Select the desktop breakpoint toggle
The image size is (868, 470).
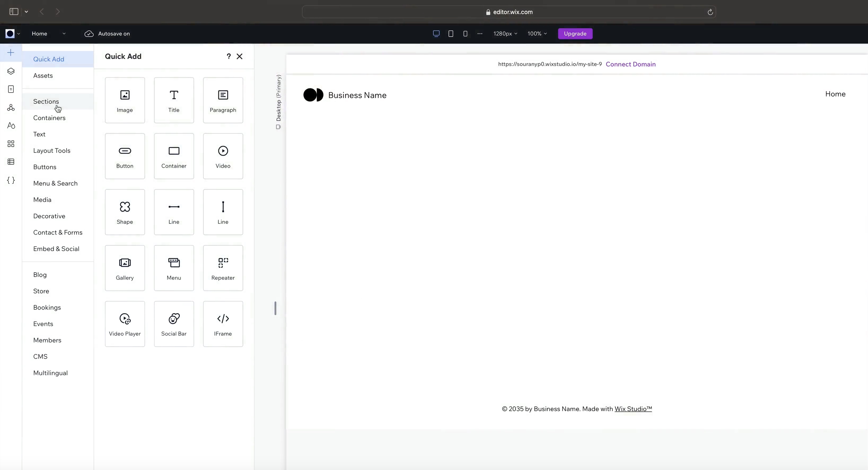click(436, 33)
